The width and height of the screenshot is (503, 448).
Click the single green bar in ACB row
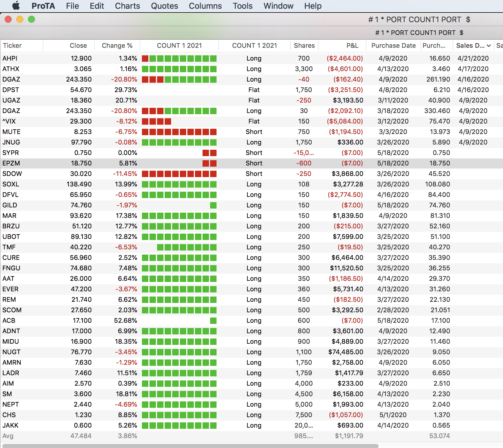click(213, 321)
